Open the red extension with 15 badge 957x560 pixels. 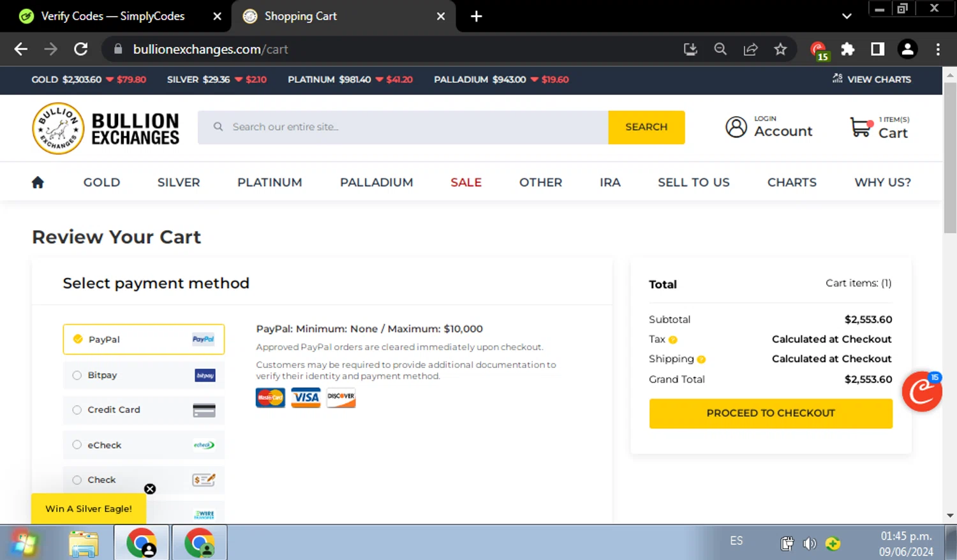(x=819, y=50)
